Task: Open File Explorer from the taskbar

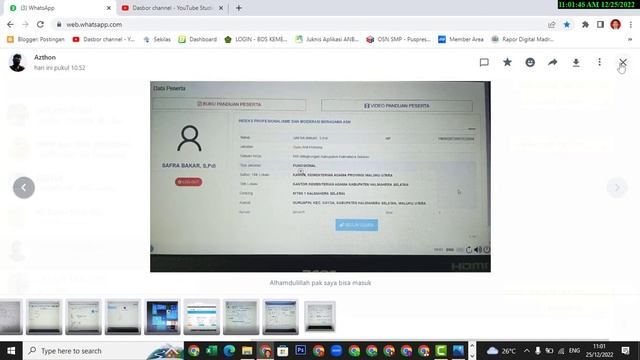Action: pyautogui.click(x=247, y=351)
